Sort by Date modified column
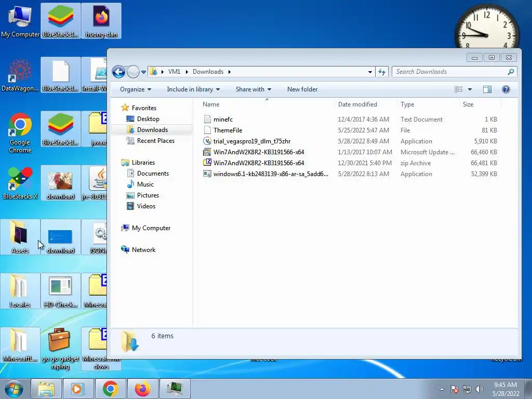 tap(365, 104)
